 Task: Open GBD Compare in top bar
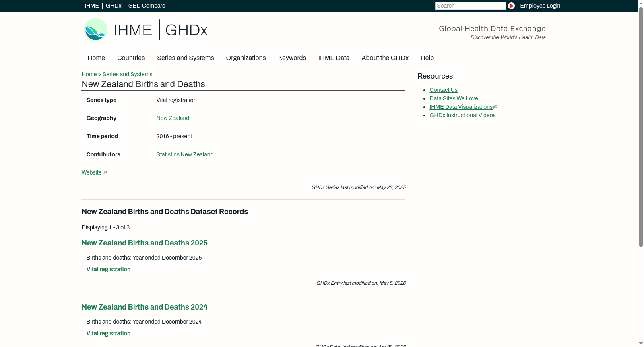[147, 6]
